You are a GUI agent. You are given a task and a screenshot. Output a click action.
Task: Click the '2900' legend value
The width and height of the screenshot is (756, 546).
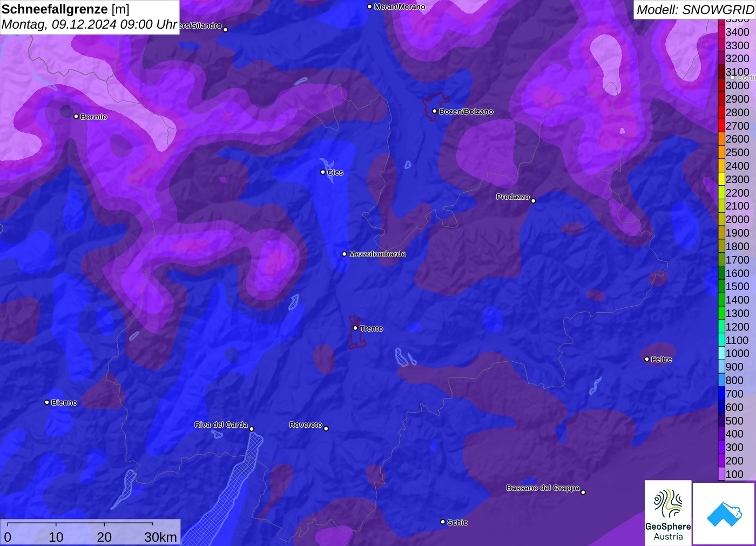click(737, 99)
